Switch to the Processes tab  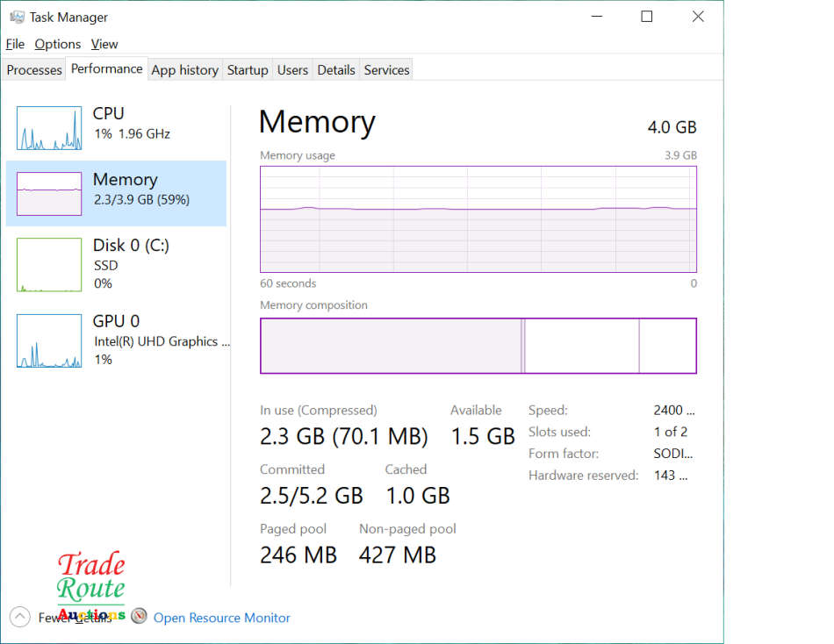(x=34, y=70)
